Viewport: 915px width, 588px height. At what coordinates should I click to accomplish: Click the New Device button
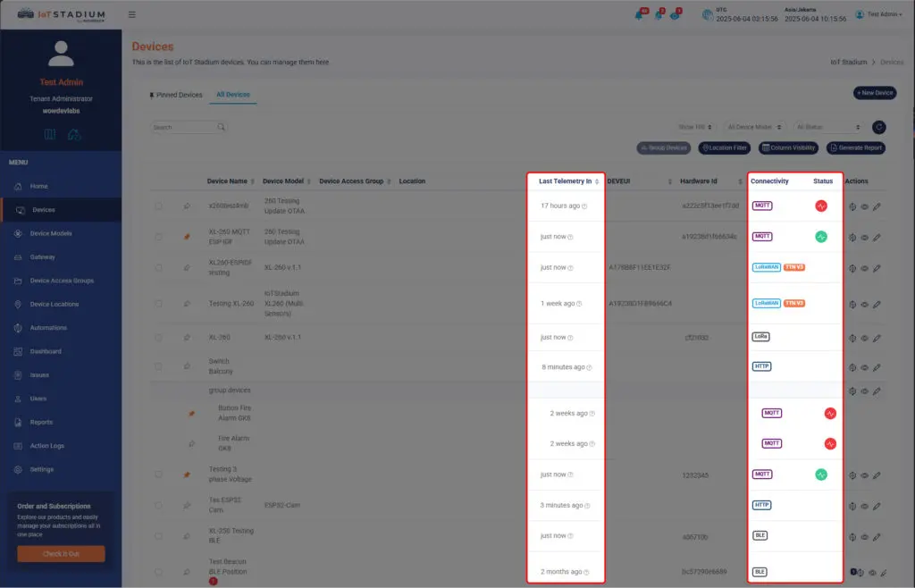click(874, 93)
